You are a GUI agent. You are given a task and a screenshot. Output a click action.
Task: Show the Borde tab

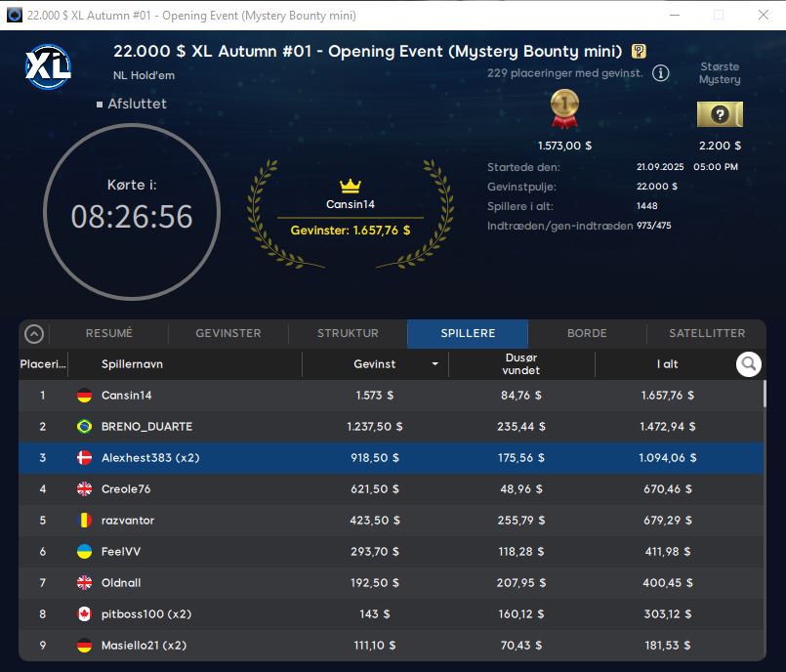pyautogui.click(x=587, y=333)
